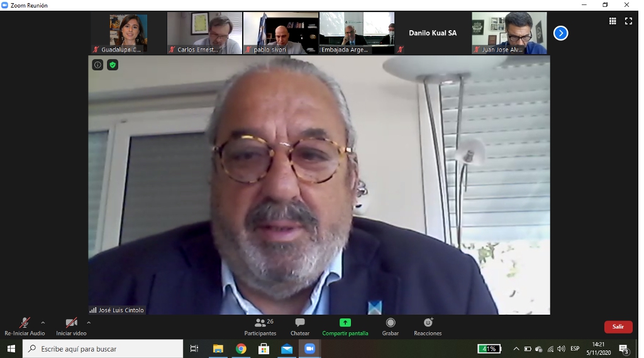Expand video options arrow
The height and width of the screenshot is (358, 644).
point(89,323)
